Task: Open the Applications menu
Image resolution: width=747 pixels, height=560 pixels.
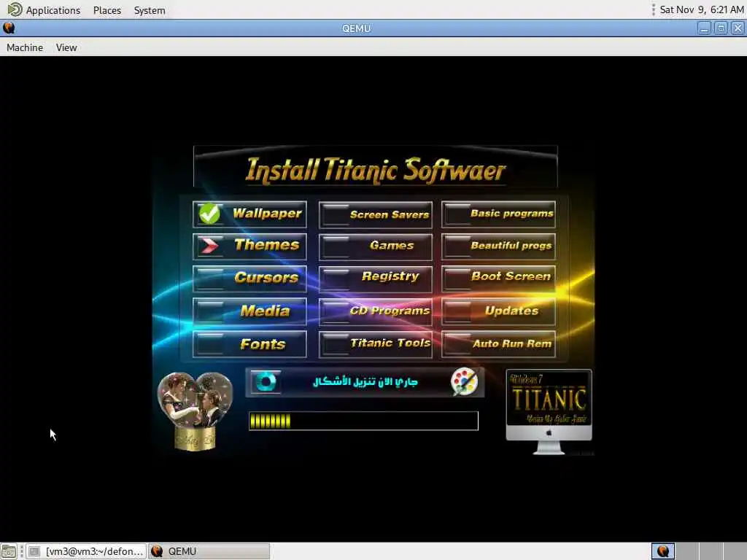Action: tap(53, 10)
